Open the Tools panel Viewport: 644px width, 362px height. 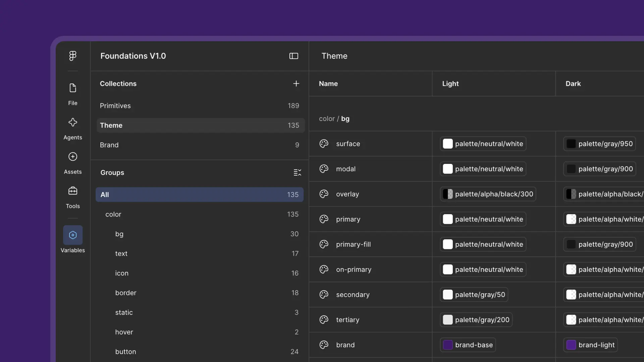click(73, 197)
